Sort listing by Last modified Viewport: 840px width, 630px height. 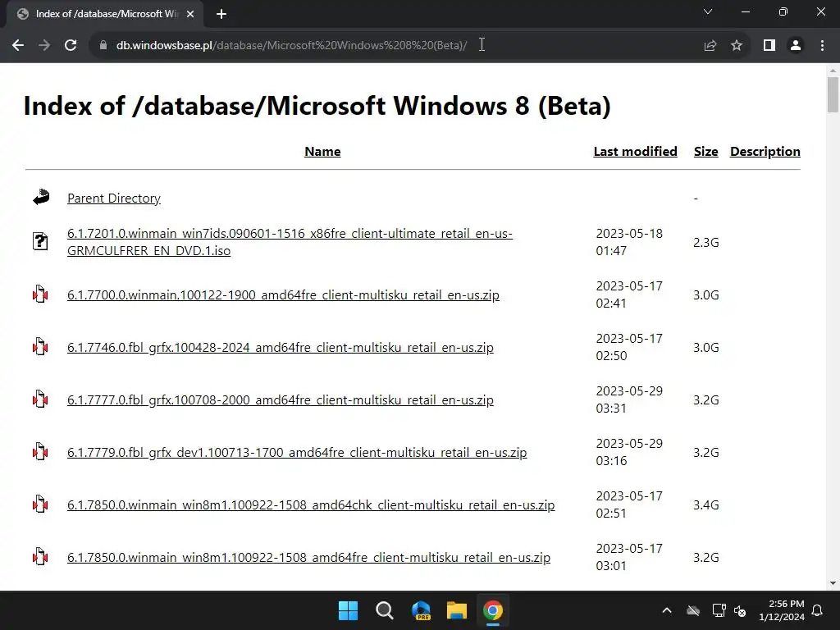[x=636, y=152]
